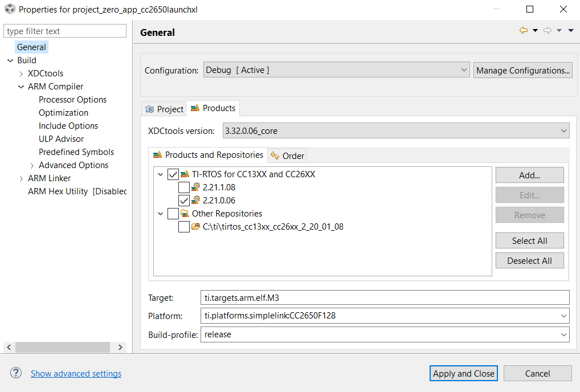Check the Other Repositories checkbox
The height and width of the screenshot is (392, 580).
173,214
